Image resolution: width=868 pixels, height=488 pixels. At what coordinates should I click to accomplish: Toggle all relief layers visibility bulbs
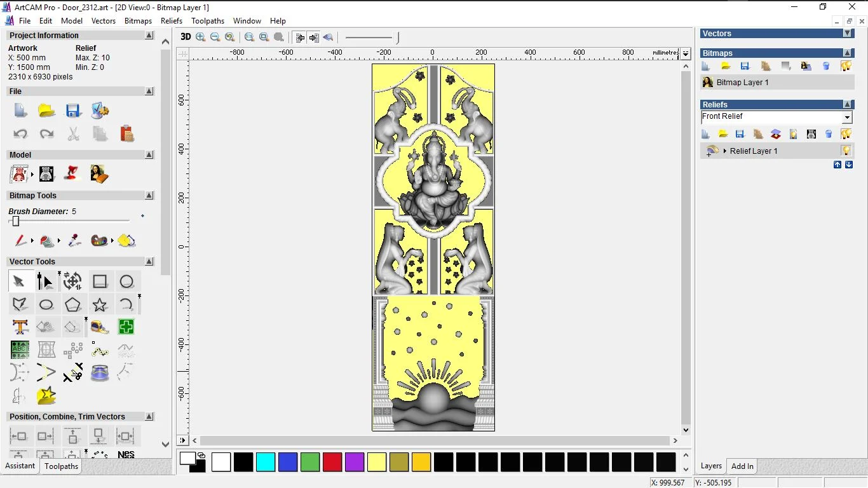846,134
